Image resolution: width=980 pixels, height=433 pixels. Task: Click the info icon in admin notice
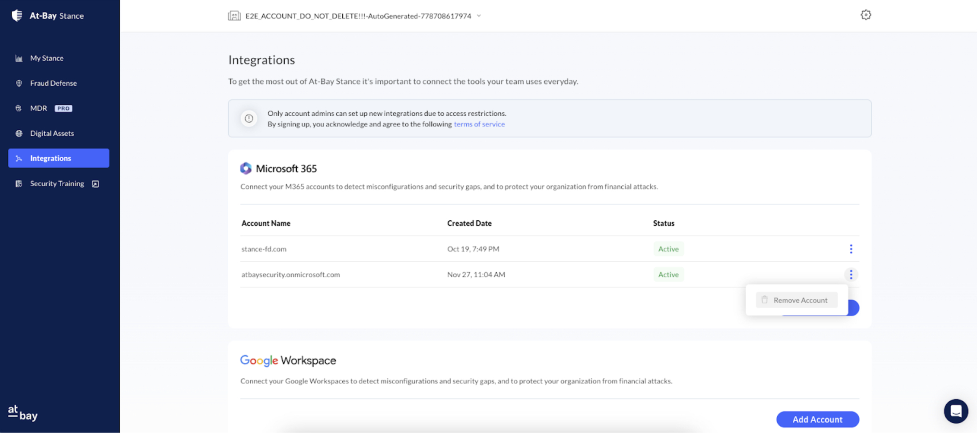249,118
